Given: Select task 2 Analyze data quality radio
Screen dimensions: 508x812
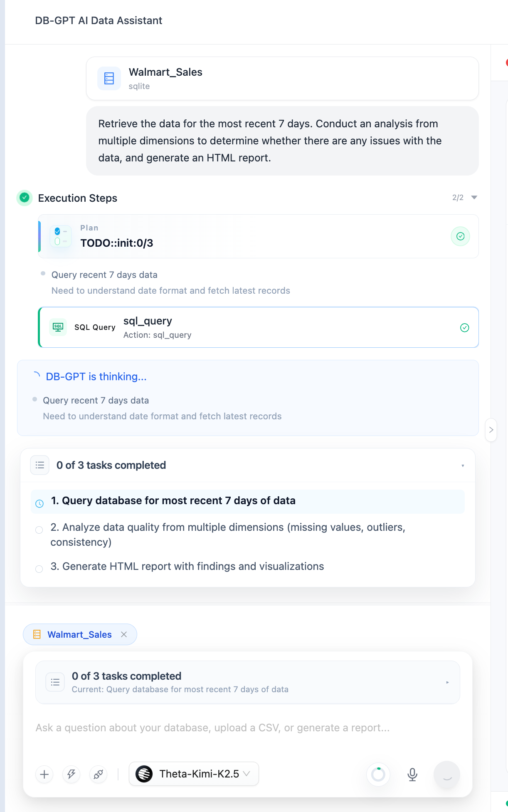Looking at the screenshot, I should [x=39, y=530].
